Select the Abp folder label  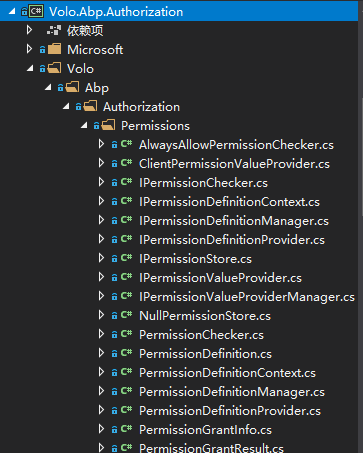(x=97, y=88)
